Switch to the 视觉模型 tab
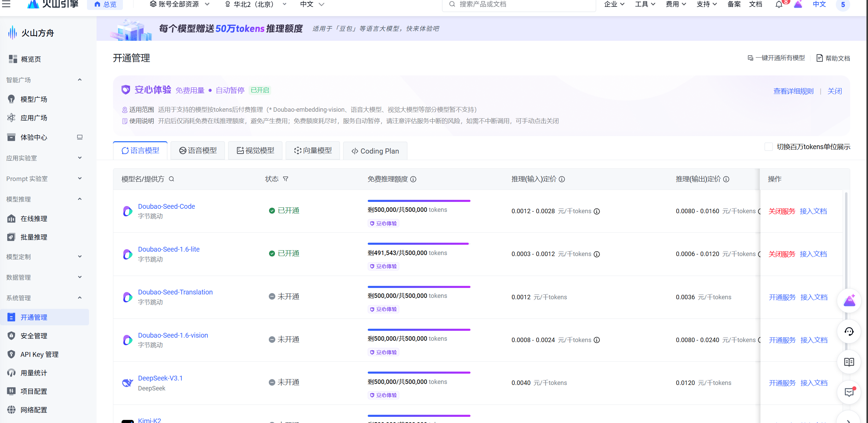 pos(255,150)
